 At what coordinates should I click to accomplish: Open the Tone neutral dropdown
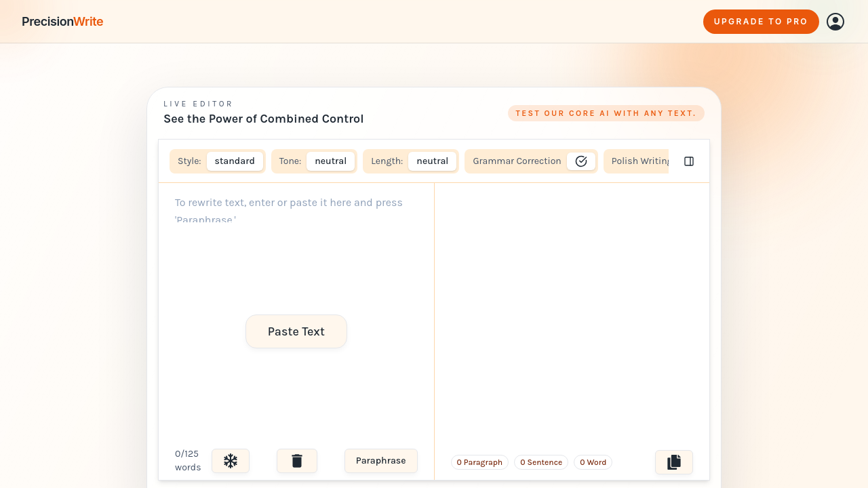(330, 161)
